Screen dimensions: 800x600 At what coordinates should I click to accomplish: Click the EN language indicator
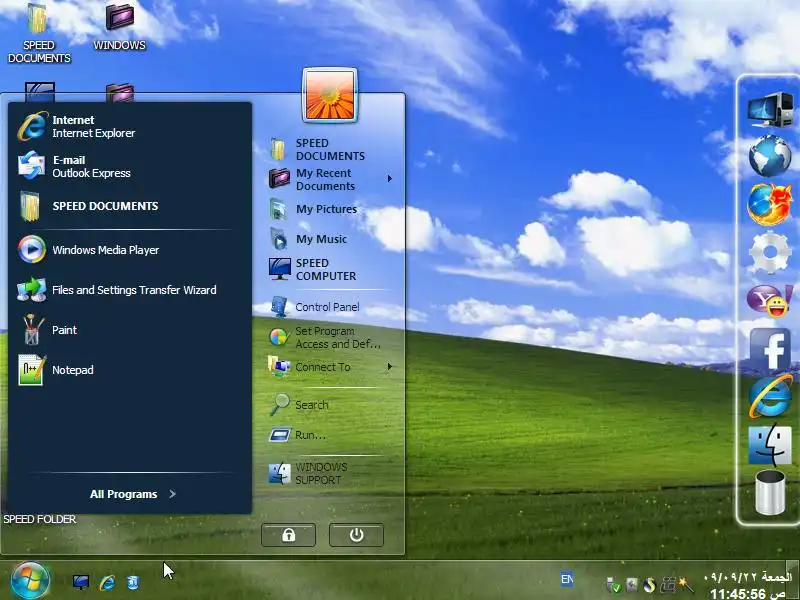click(567, 579)
